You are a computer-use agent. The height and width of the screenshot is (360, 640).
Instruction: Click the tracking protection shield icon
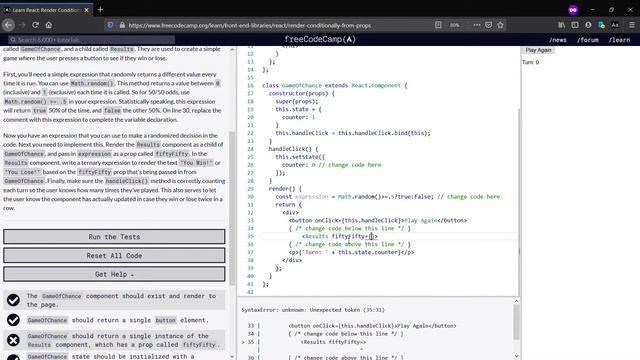pyautogui.click(x=110, y=25)
